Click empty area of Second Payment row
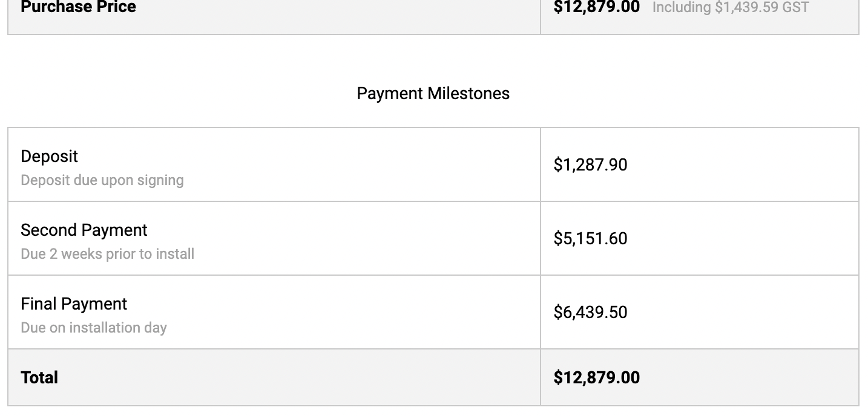The height and width of the screenshot is (416, 868). click(363, 238)
